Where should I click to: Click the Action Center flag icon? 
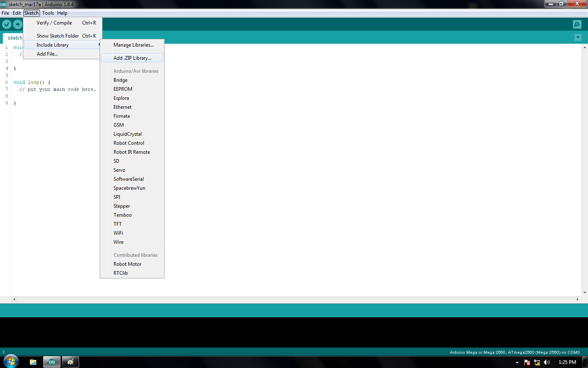[x=527, y=362]
